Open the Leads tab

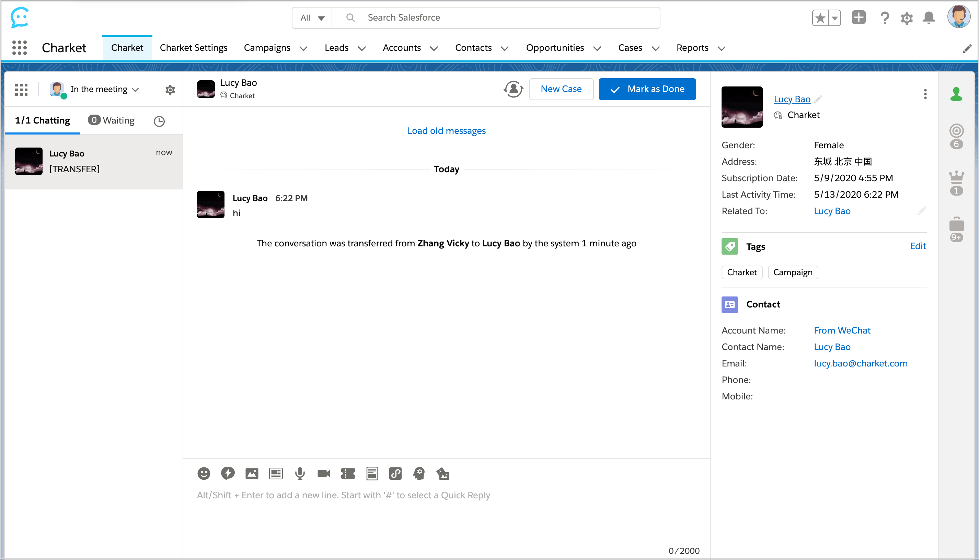pos(337,48)
